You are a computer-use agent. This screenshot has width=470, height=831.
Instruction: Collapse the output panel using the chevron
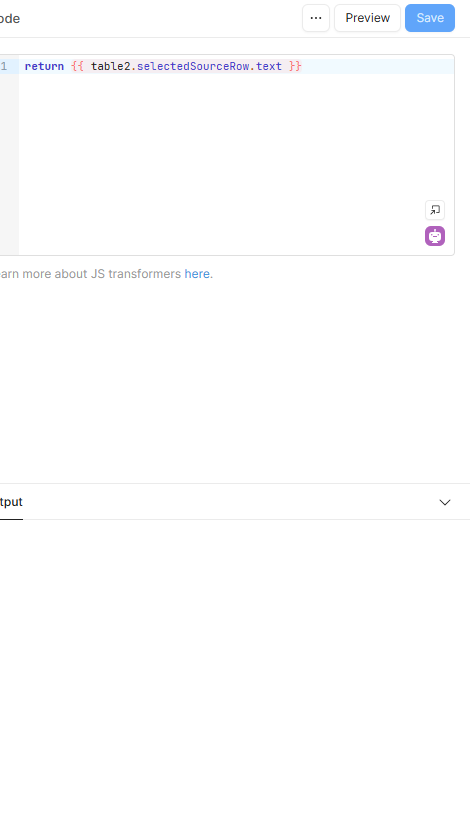445,502
